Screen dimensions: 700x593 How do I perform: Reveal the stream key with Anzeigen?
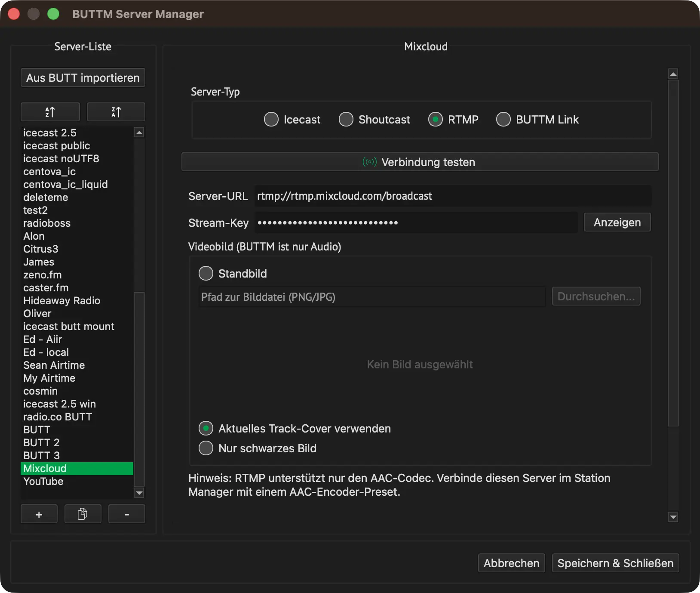point(617,222)
